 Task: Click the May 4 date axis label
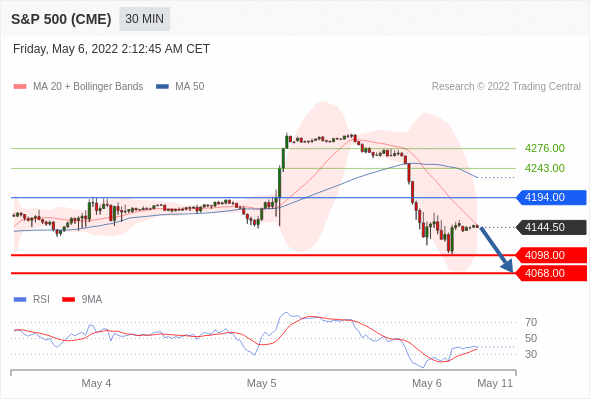click(x=96, y=383)
